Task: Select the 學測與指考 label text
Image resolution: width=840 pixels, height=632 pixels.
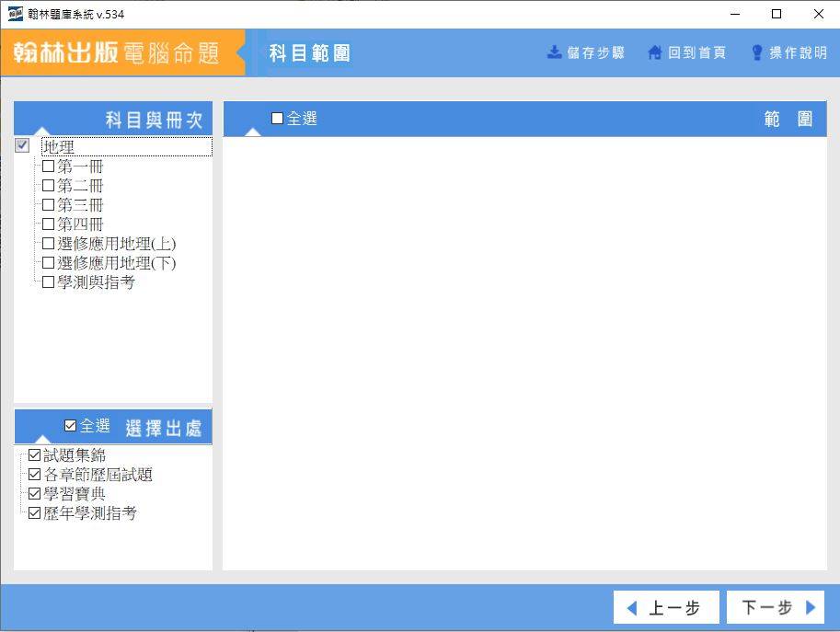Action: click(x=96, y=282)
